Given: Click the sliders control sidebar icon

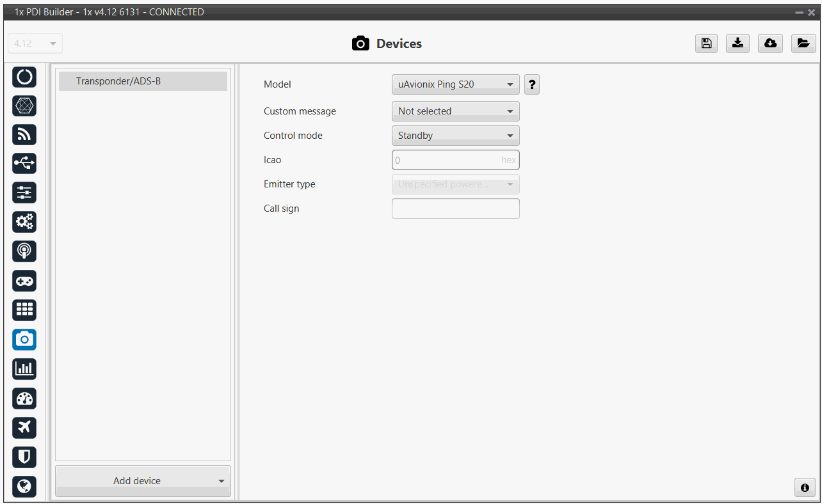Looking at the screenshot, I should 24,193.
